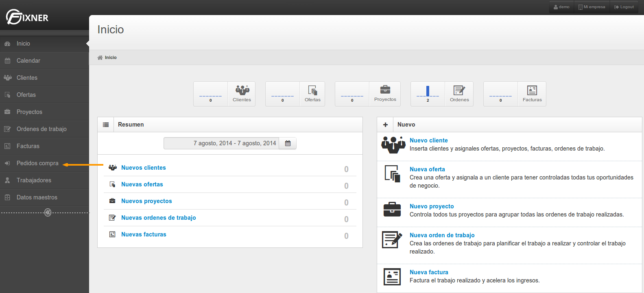The height and width of the screenshot is (293, 644).
Task: Click the Nuevo cliente people icon
Action: pyautogui.click(x=393, y=144)
